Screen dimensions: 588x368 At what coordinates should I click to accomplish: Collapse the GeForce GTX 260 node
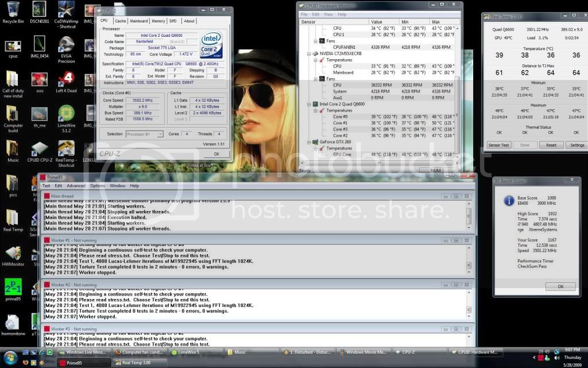[x=309, y=142]
